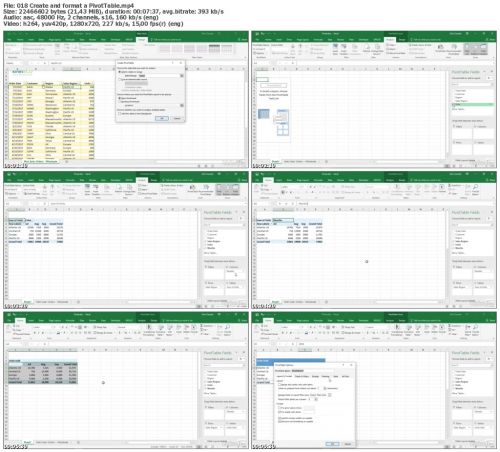Click Cancel in the PivotTable Options dialog
Image resolution: width=500 pixels, height=452 pixels.
[x=348, y=444]
